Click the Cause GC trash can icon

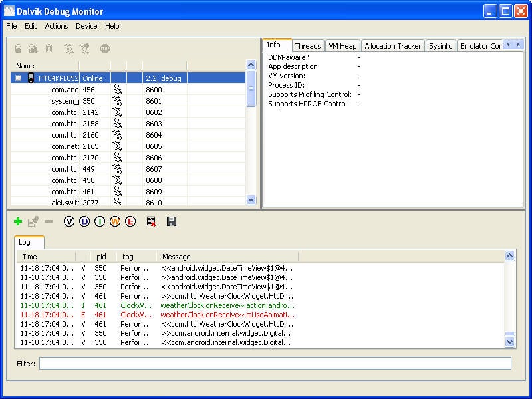click(49, 49)
